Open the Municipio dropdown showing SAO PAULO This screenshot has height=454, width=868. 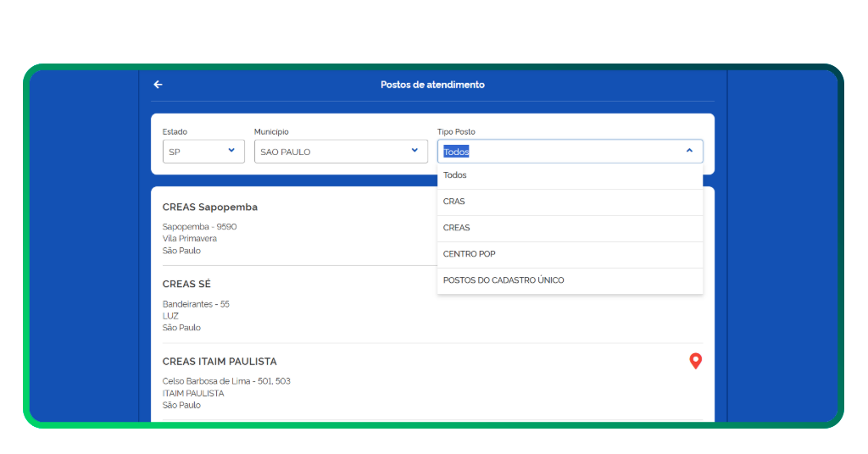click(x=341, y=152)
